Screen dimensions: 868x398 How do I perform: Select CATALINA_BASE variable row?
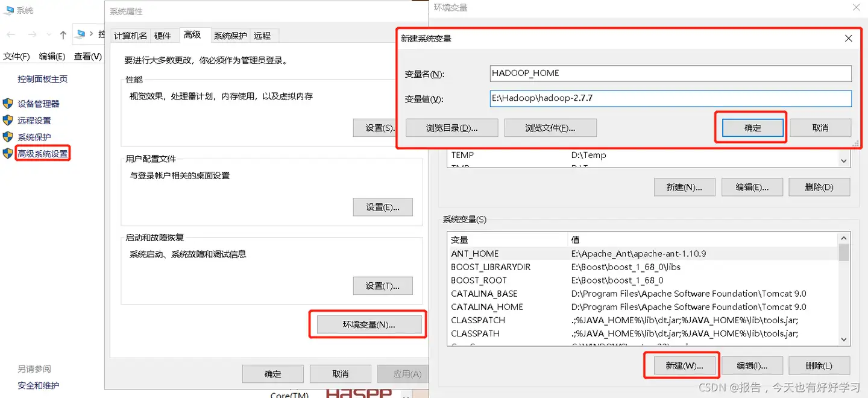click(x=643, y=294)
